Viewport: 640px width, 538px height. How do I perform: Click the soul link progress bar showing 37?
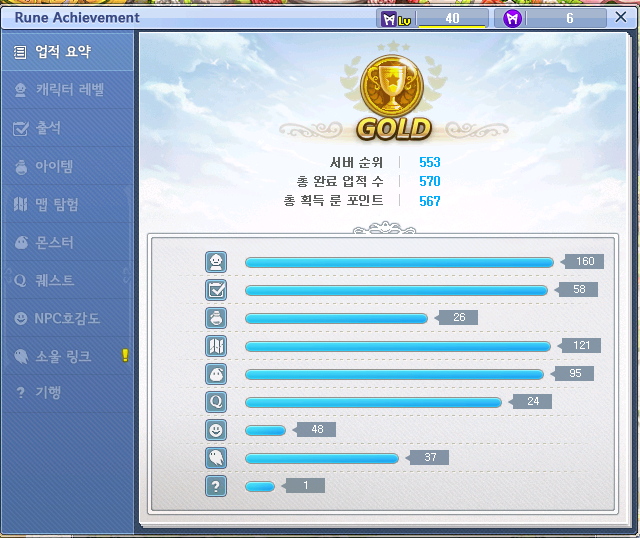click(322, 458)
